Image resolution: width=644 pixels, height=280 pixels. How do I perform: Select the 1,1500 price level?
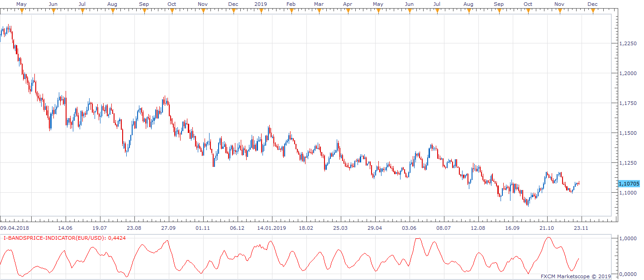627,133
